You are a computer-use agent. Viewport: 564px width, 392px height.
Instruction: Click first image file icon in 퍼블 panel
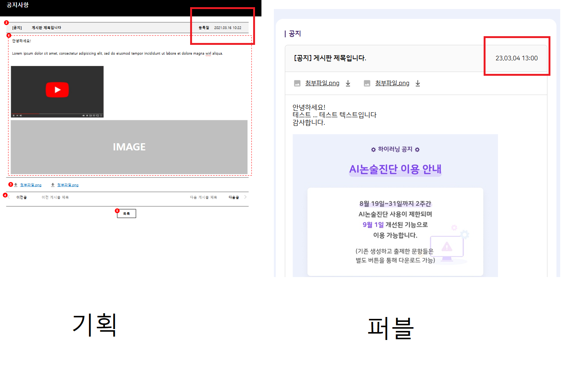(297, 83)
